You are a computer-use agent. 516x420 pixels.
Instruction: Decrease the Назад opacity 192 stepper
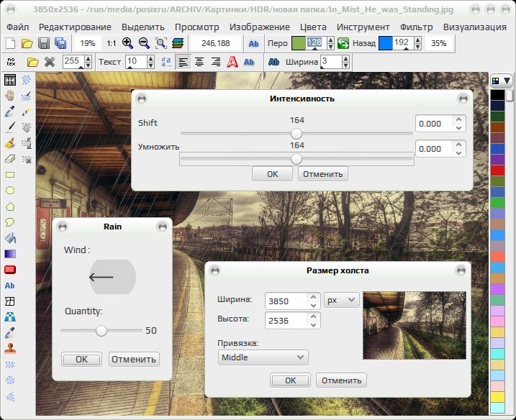point(417,46)
